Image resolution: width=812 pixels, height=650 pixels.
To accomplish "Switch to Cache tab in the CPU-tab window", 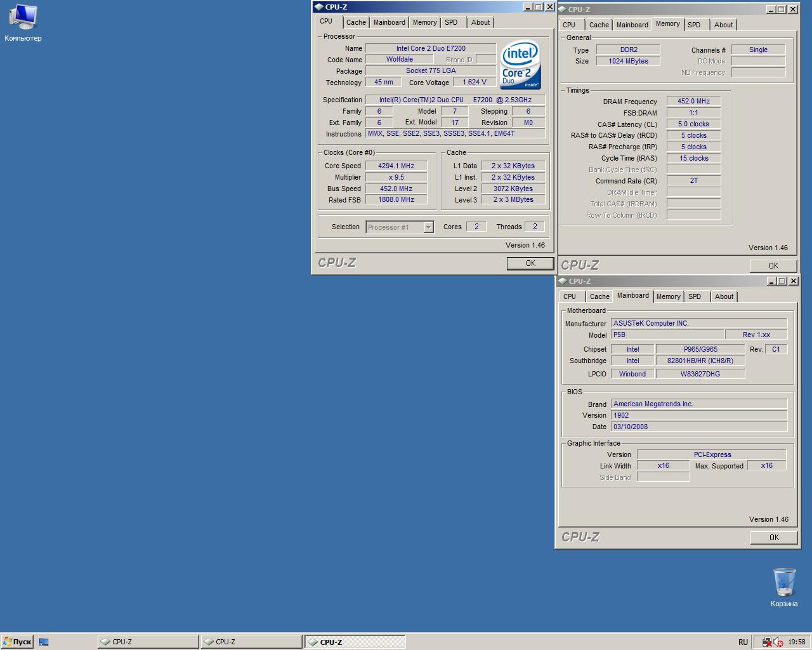I will point(356,22).
